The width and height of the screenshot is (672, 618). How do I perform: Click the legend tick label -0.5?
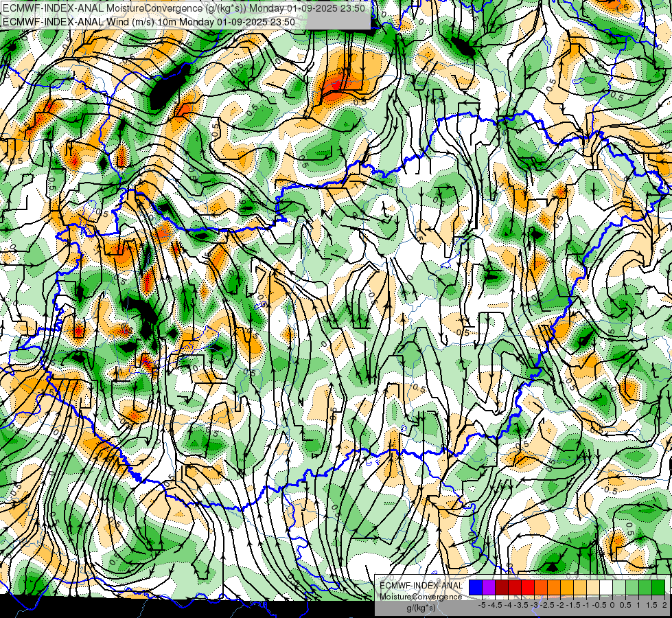click(599, 605)
